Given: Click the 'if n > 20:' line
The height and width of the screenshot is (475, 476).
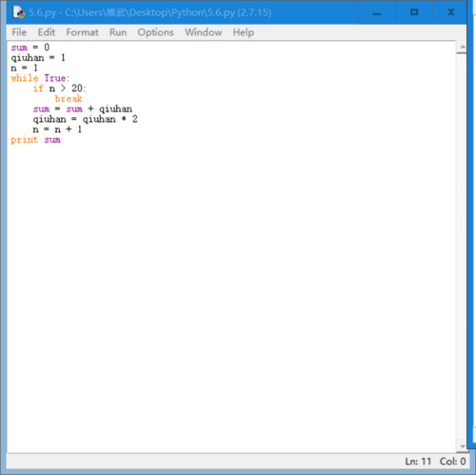Looking at the screenshot, I should coord(59,89).
